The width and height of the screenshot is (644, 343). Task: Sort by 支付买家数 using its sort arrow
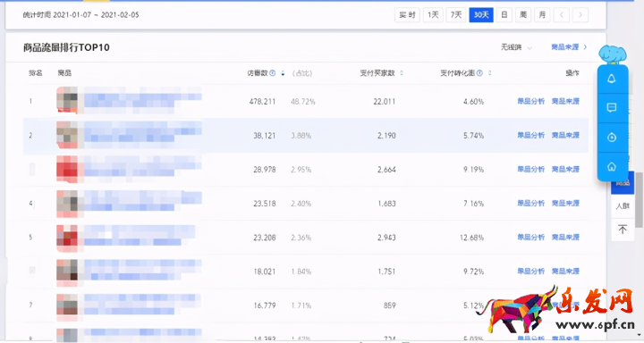(402, 73)
